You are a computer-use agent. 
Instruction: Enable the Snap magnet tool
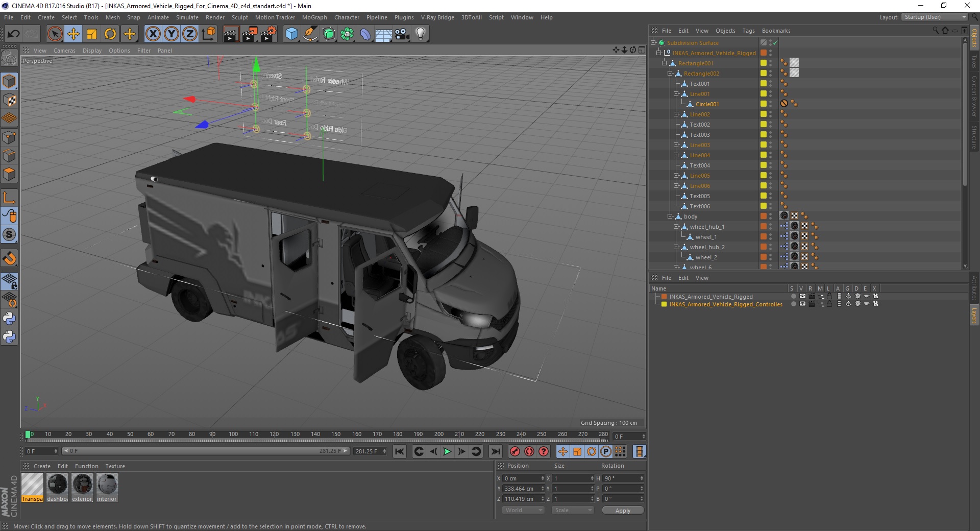click(9, 258)
